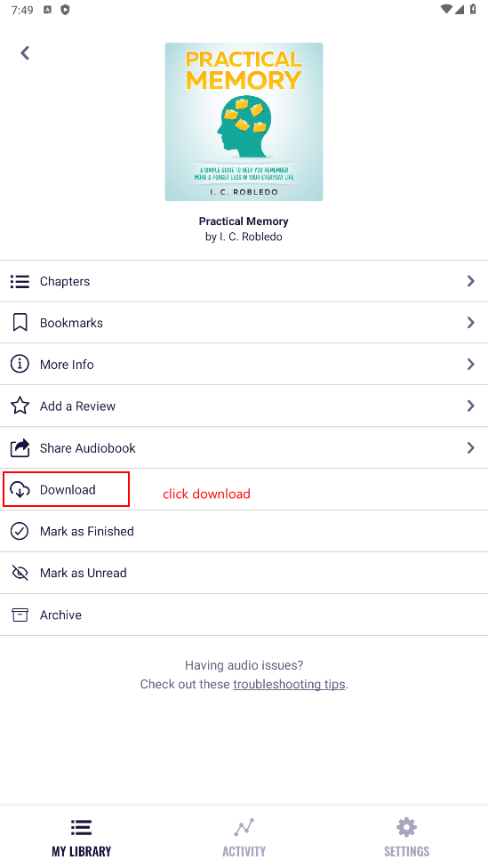Open the troubleshooting tips link
The height and width of the screenshot is (868, 488).
click(289, 684)
